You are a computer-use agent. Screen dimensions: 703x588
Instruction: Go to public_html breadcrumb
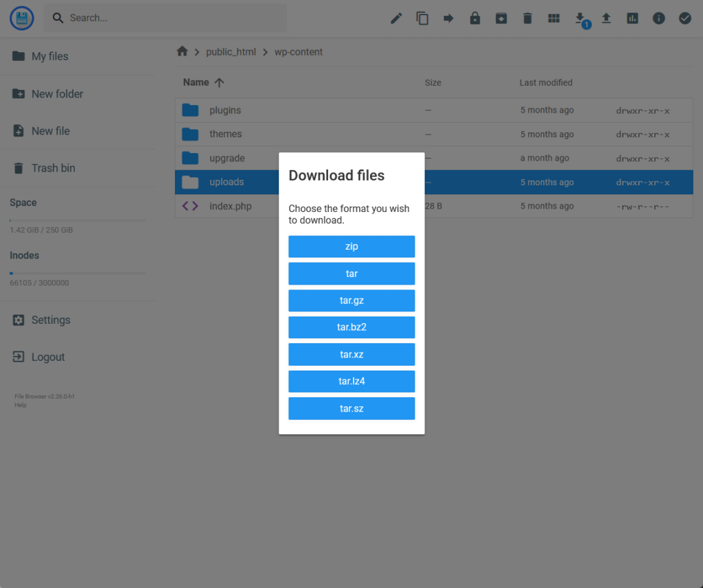click(x=231, y=52)
